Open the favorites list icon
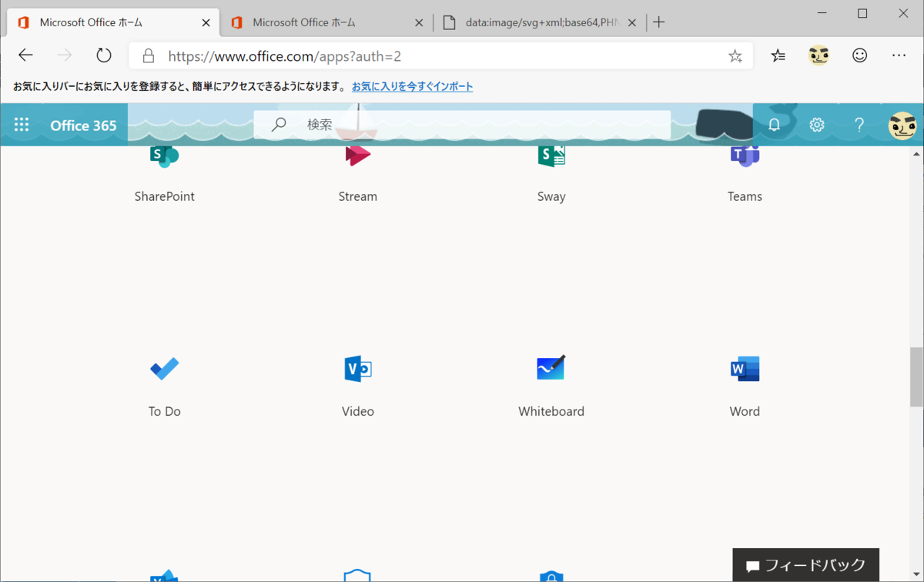 (x=778, y=55)
